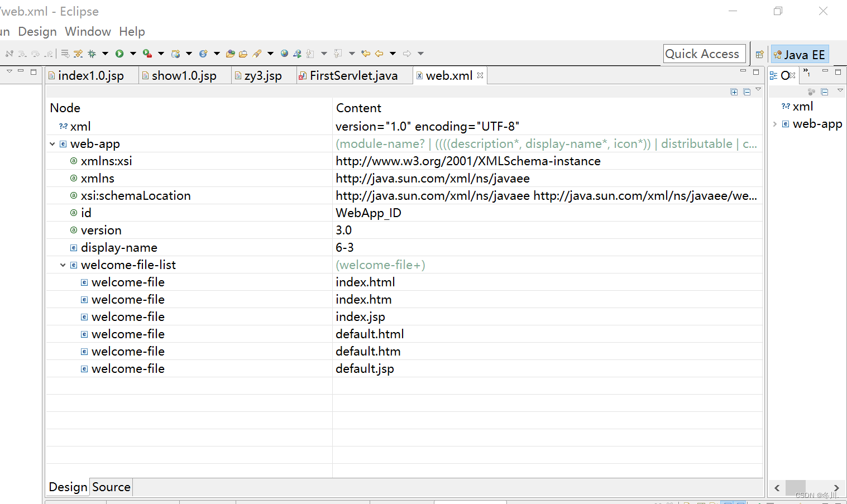Image resolution: width=847 pixels, height=504 pixels.
Task: Open the Help menu
Action: [132, 31]
